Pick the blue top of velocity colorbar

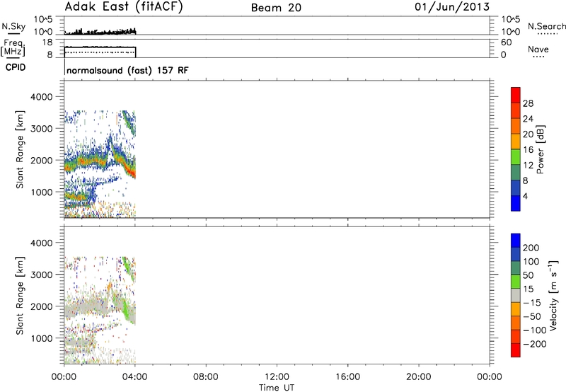coord(516,241)
